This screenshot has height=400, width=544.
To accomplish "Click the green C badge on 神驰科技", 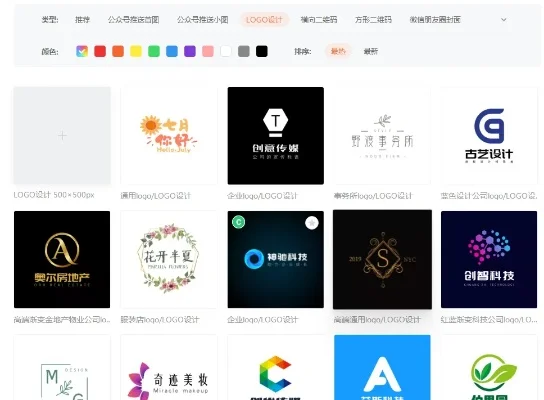I will [238, 222].
